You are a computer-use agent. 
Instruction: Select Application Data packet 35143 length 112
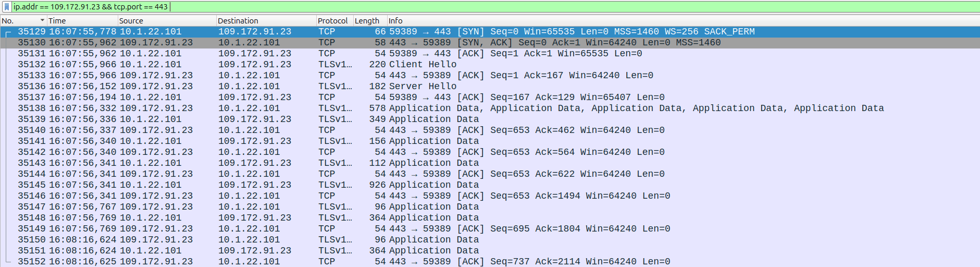coord(490,163)
